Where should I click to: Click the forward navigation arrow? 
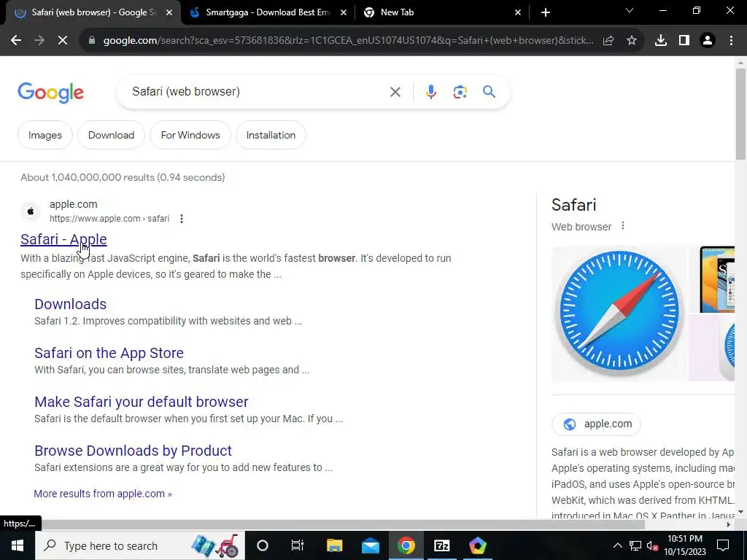pyautogui.click(x=39, y=41)
